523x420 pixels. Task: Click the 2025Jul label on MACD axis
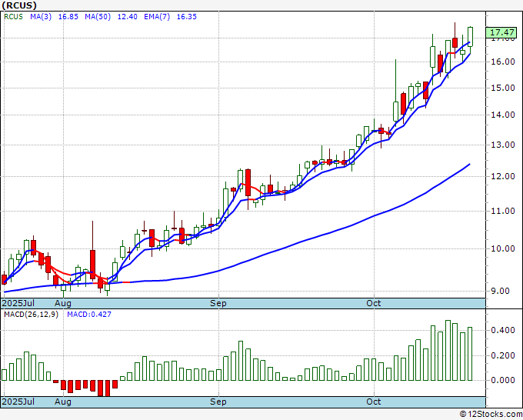18,402
